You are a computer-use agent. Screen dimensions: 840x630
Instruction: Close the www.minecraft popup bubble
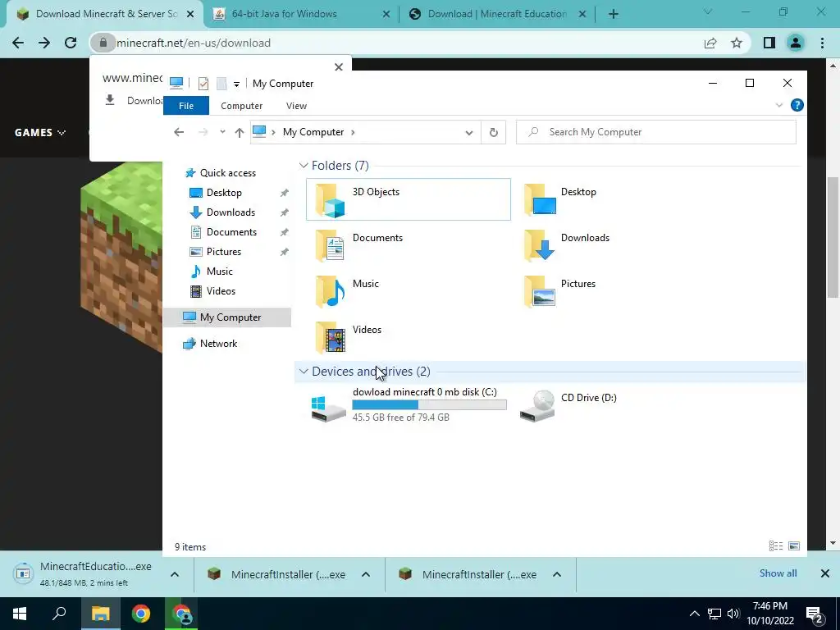point(339,67)
